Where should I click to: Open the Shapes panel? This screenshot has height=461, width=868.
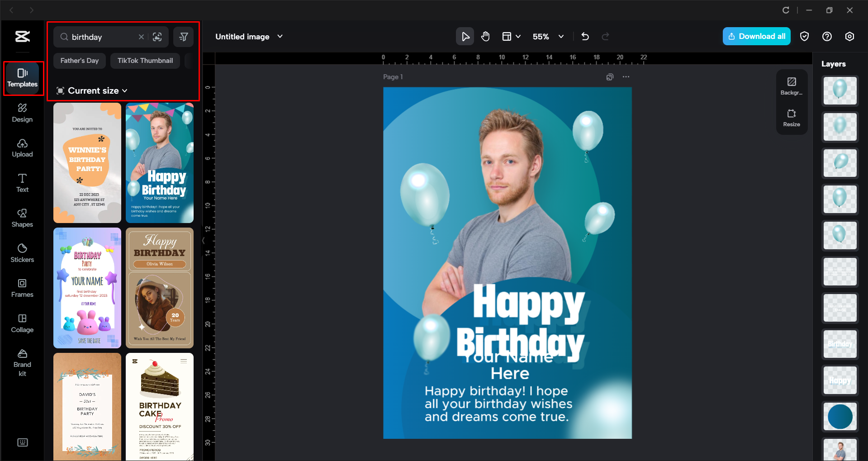click(22, 218)
